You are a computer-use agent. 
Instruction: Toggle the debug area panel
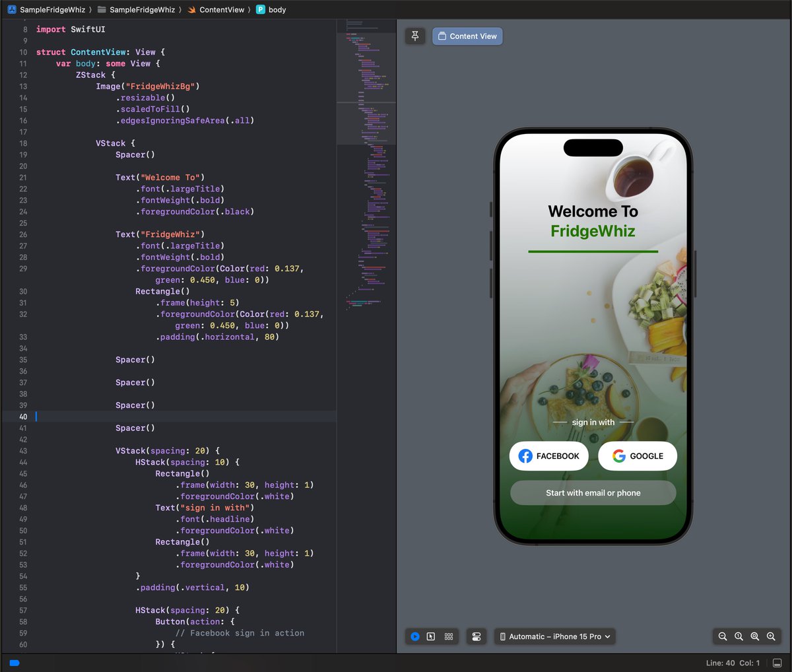(777, 663)
